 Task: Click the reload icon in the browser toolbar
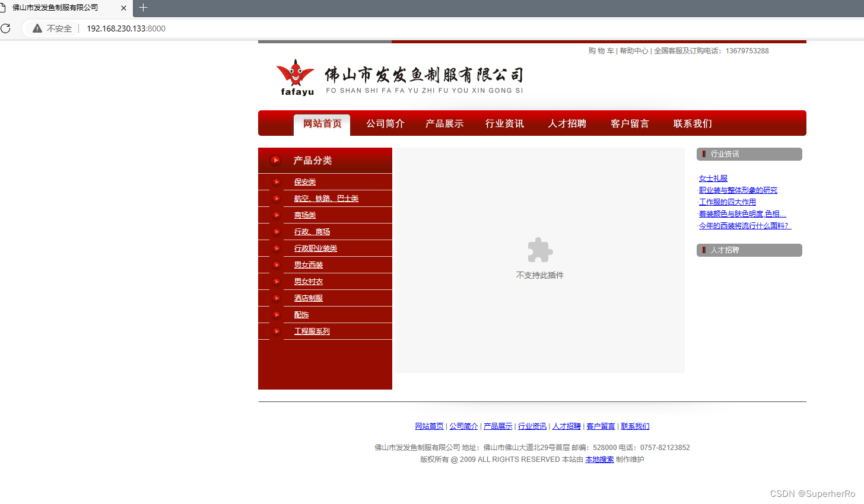[x=6, y=28]
